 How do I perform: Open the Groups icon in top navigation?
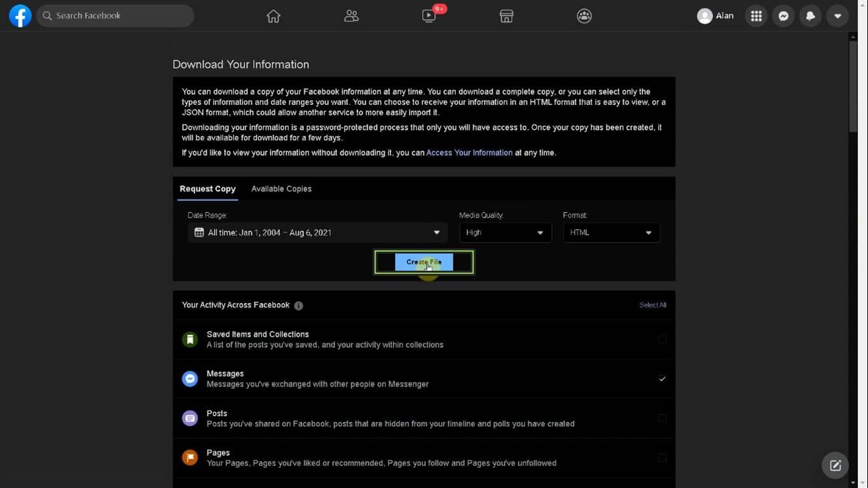tap(584, 16)
